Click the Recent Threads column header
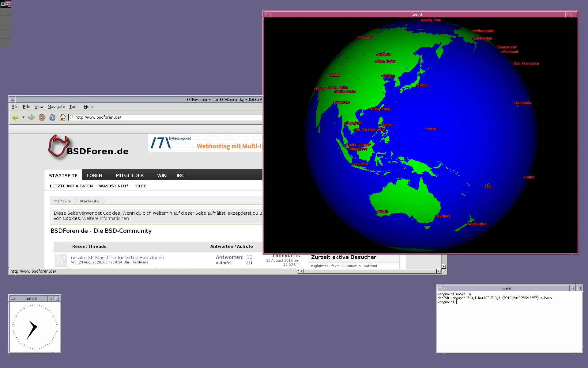588x368 pixels. click(x=89, y=246)
